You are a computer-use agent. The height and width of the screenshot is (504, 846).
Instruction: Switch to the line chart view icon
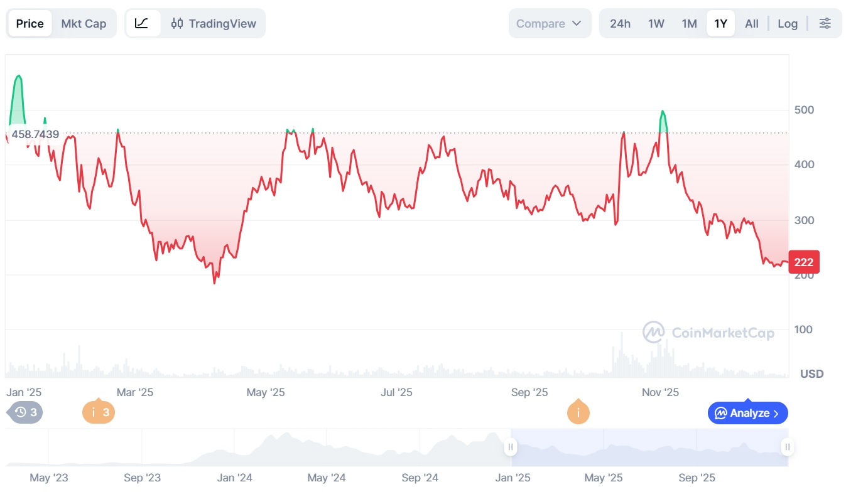142,24
